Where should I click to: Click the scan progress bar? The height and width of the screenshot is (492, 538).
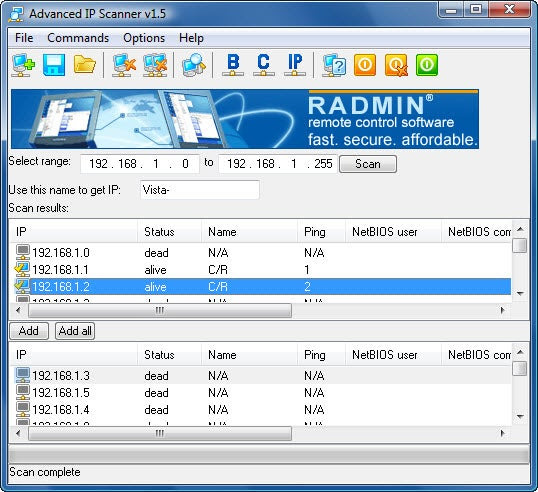point(269,455)
